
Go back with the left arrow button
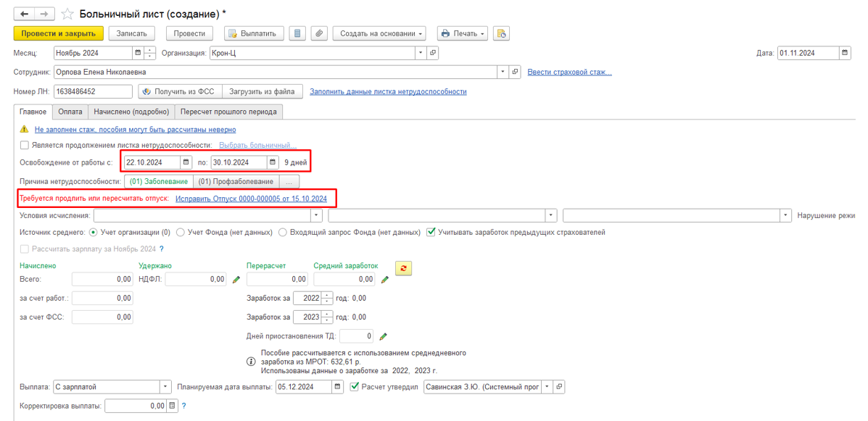[25, 13]
